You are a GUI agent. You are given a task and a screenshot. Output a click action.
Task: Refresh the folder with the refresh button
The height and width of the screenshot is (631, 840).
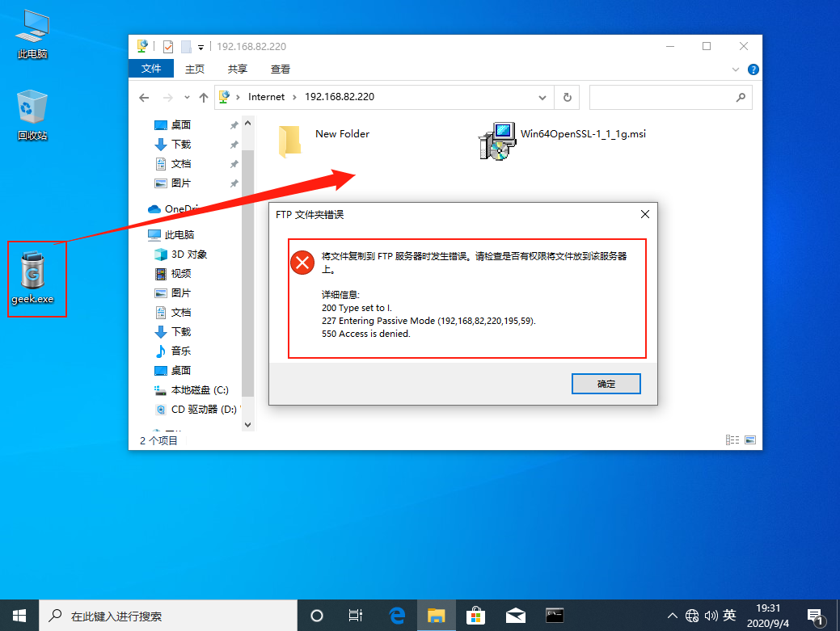(x=568, y=98)
